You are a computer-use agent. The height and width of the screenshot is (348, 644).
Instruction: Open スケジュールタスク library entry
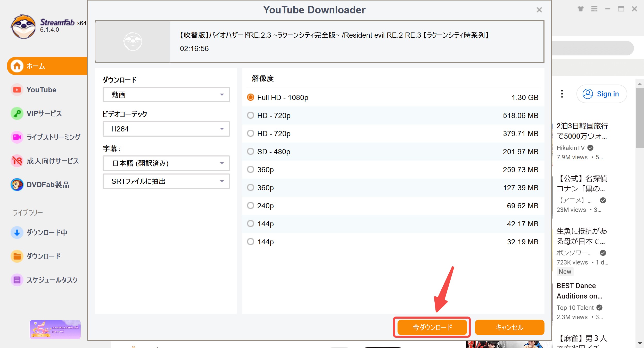(x=52, y=280)
